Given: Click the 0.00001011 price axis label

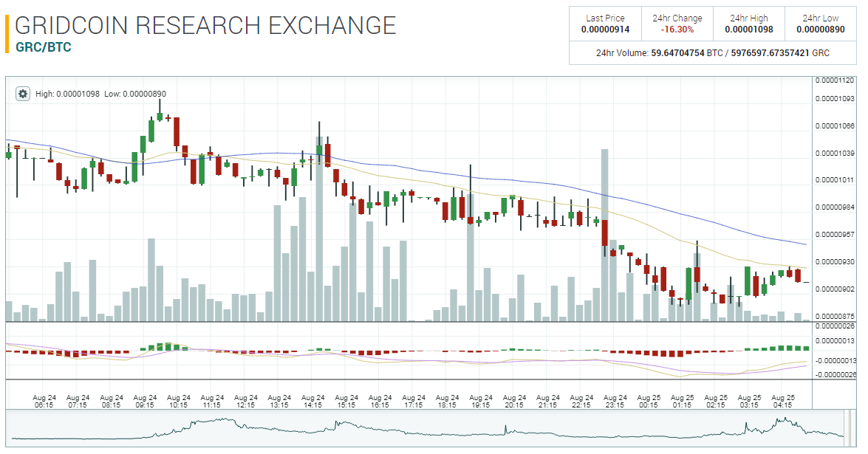Looking at the screenshot, I should [x=835, y=180].
